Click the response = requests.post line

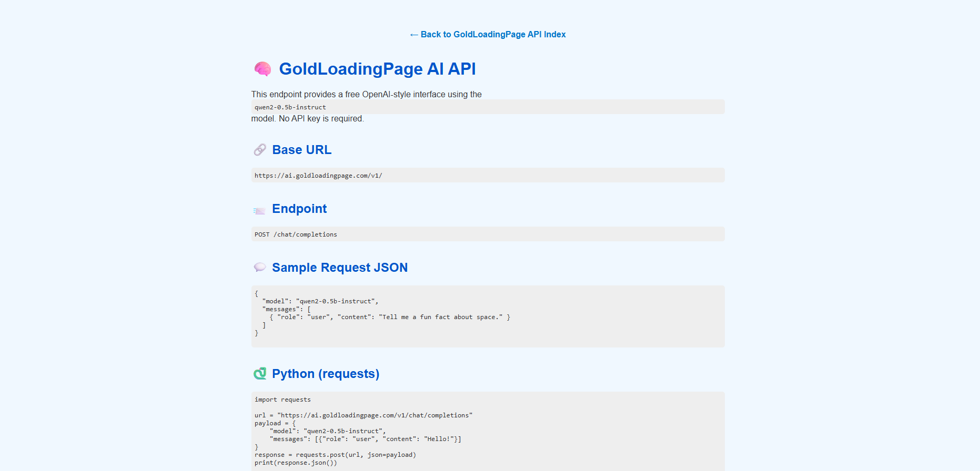coord(335,455)
